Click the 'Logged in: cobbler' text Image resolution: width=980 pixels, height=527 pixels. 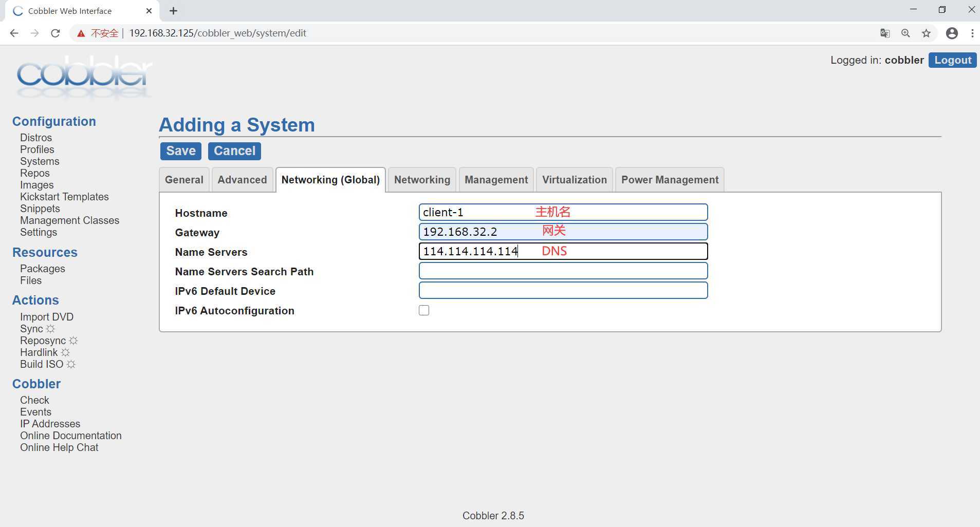click(877, 60)
